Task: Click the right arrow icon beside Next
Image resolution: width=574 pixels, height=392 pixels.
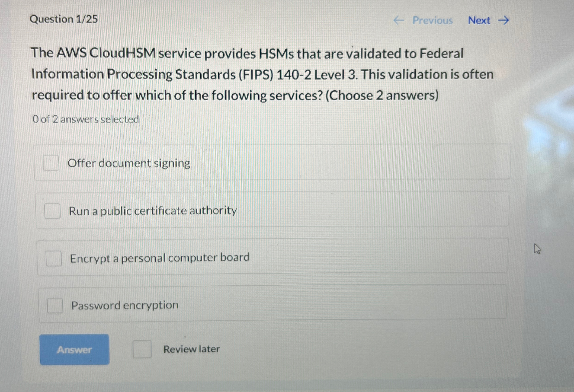Action: coord(504,20)
